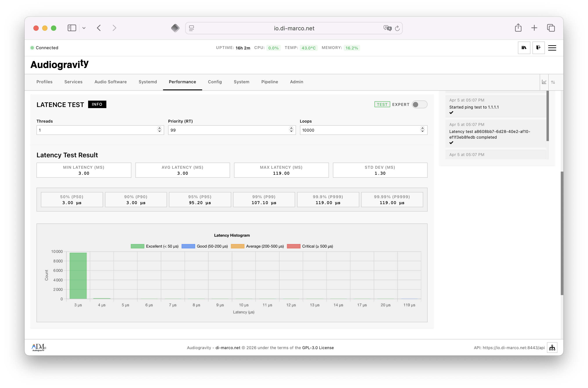
Task: Enable the EXPERT mode toggle
Action: pos(419,104)
